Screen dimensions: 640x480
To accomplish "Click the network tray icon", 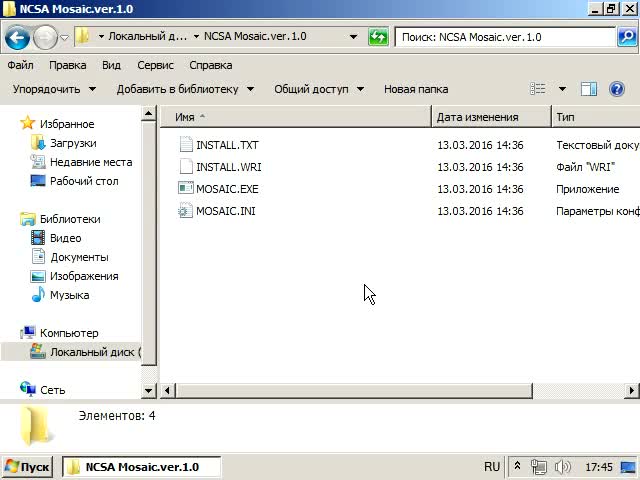I will [540, 467].
